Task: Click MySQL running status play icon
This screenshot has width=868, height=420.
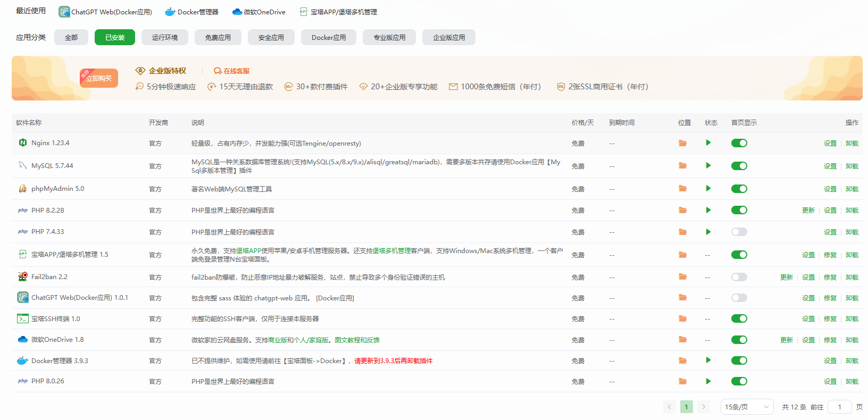Action: pos(708,165)
